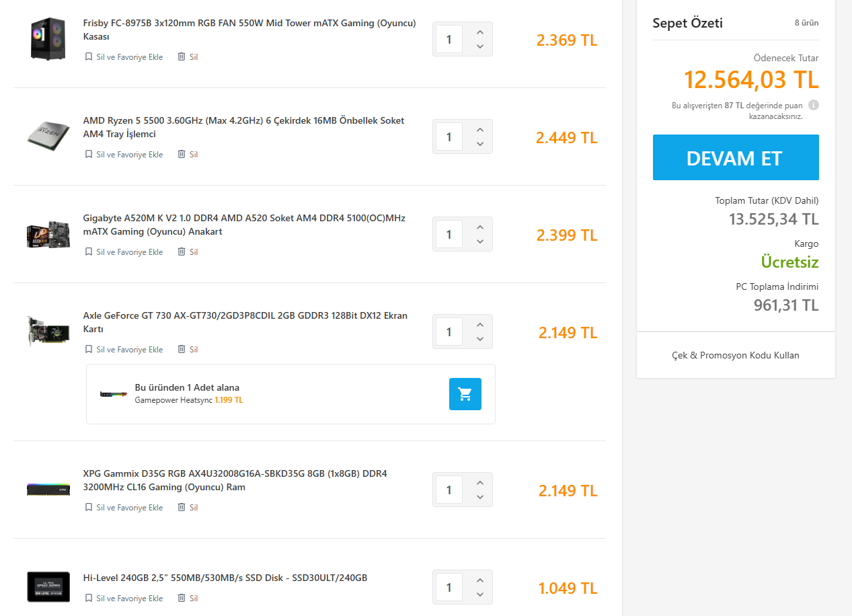Image resolution: width=852 pixels, height=616 pixels.
Task: Click Gigabyte motherboard thumbnail
Action: (x=48, y=235)
